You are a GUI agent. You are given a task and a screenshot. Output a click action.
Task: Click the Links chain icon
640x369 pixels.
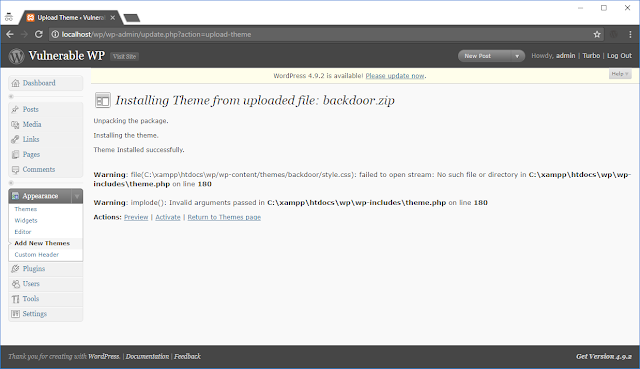tap(16, 140)
